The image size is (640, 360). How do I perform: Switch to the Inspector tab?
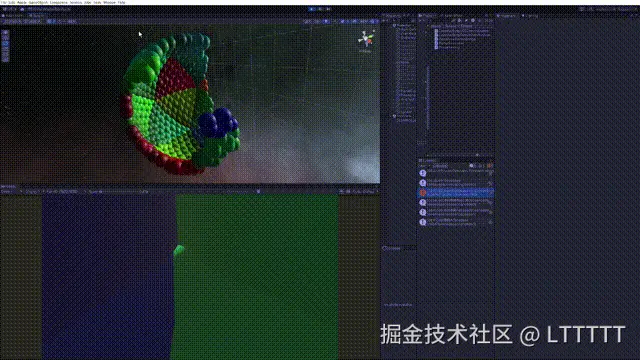(507, 16)
